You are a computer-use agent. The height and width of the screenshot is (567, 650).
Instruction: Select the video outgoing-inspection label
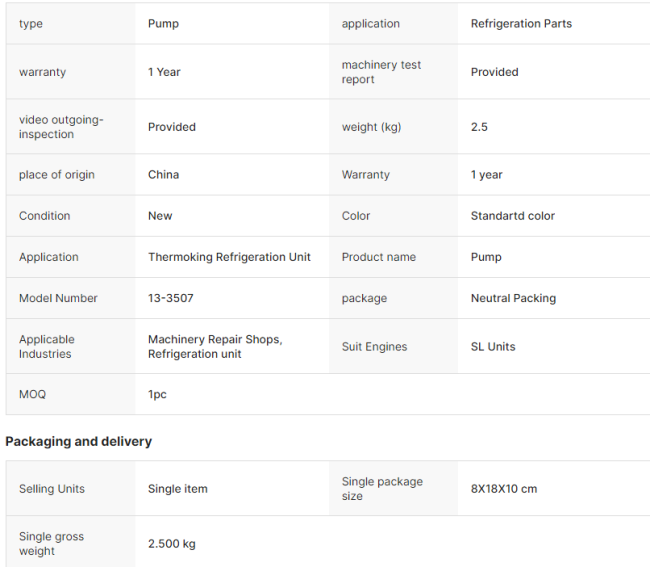point(61,127)
